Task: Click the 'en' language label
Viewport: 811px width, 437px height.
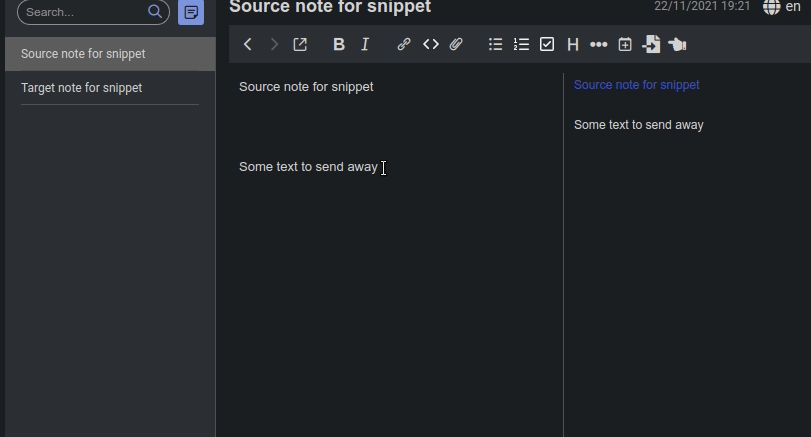Action: [793, 7]
